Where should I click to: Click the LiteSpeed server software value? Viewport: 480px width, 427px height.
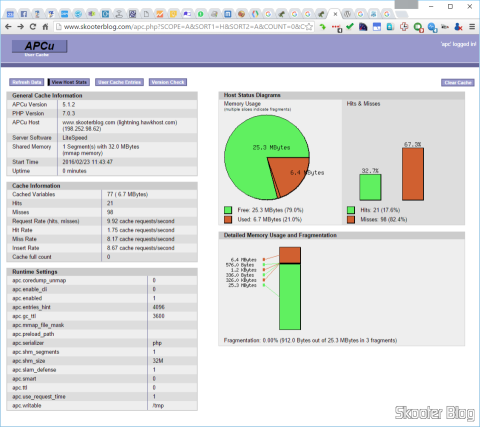(x=75, y=138)
